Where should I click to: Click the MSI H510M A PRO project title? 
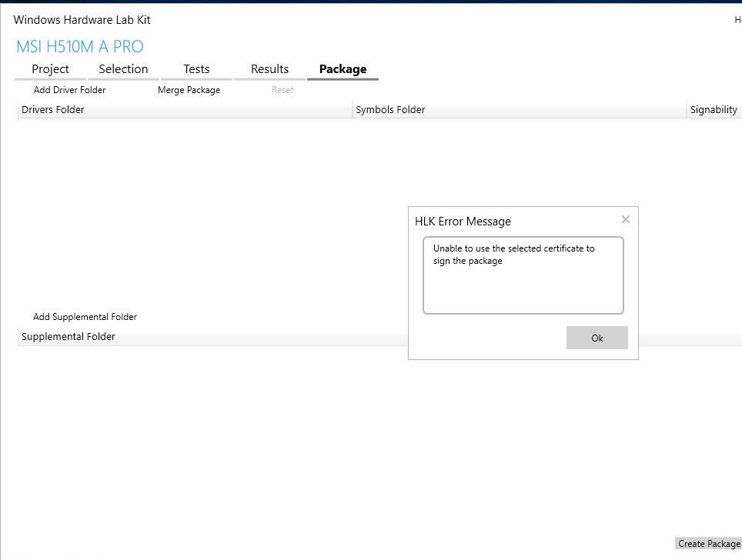click(79, 46)
